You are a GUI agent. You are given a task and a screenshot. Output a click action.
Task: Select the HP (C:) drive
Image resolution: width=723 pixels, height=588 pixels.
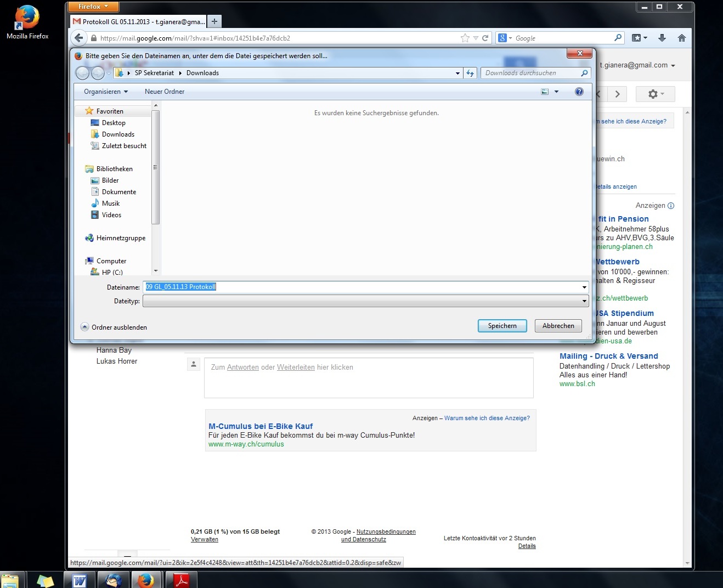tap(112, 272)
